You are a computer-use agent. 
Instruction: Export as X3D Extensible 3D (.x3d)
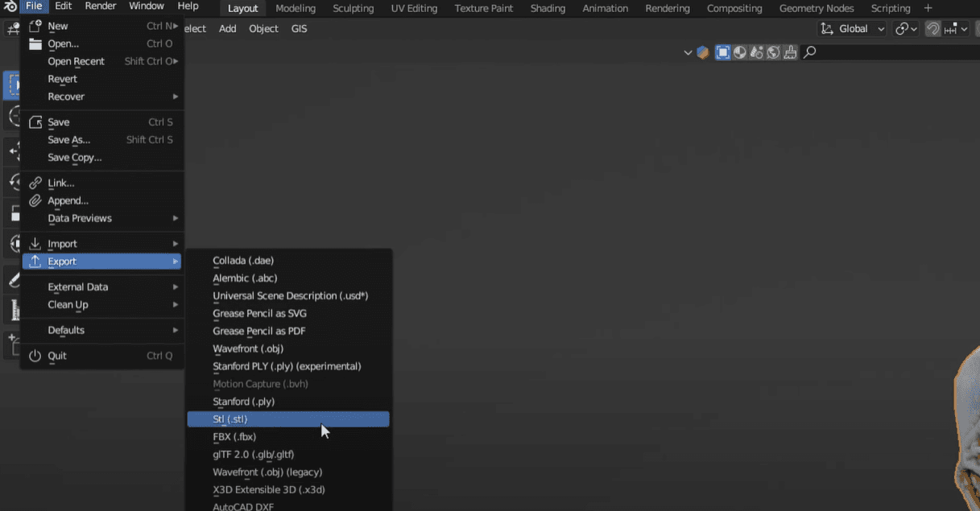[x=288, y=490]
